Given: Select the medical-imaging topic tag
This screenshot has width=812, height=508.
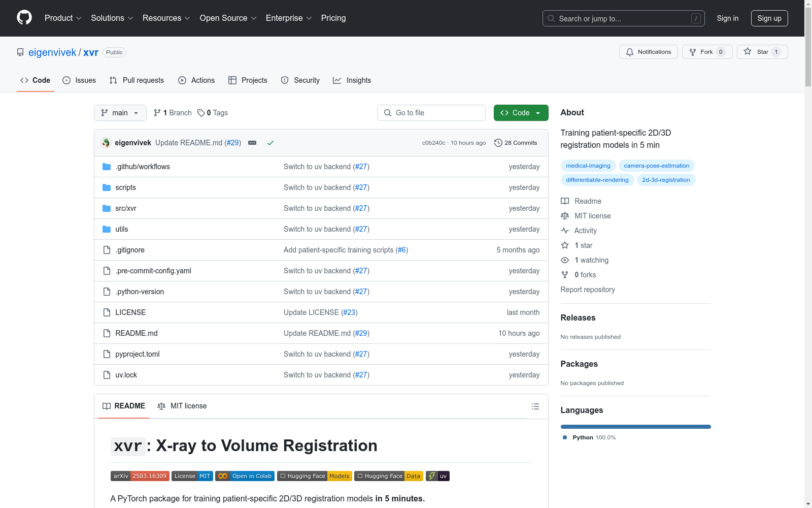Looking at the screenshot, I should coord(588,166).
